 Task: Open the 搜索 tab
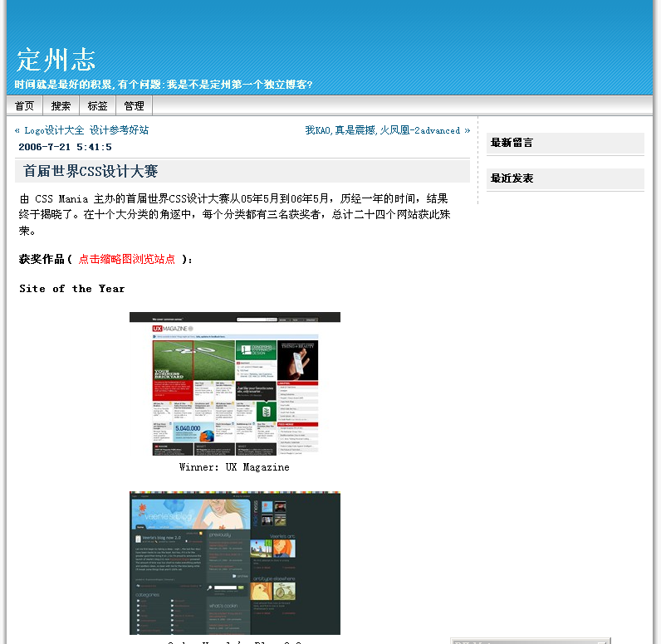pyautogui.click(x=61, y=105)
